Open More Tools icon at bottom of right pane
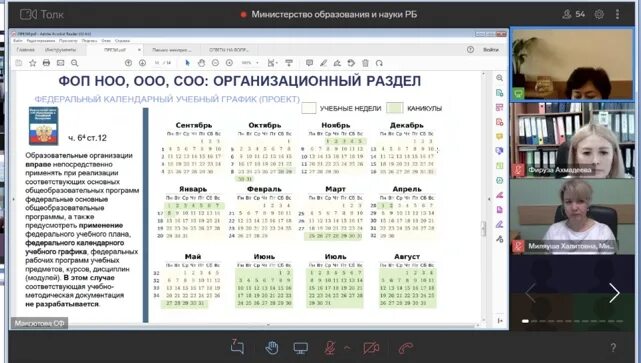The height and width of the screenshot is (363, 641). coord(500,239)
